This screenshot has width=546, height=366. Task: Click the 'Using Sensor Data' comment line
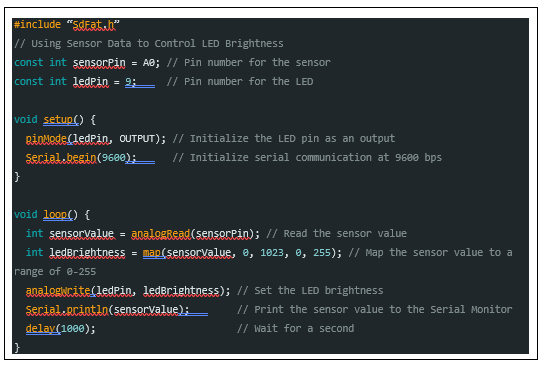coord(149,44)
